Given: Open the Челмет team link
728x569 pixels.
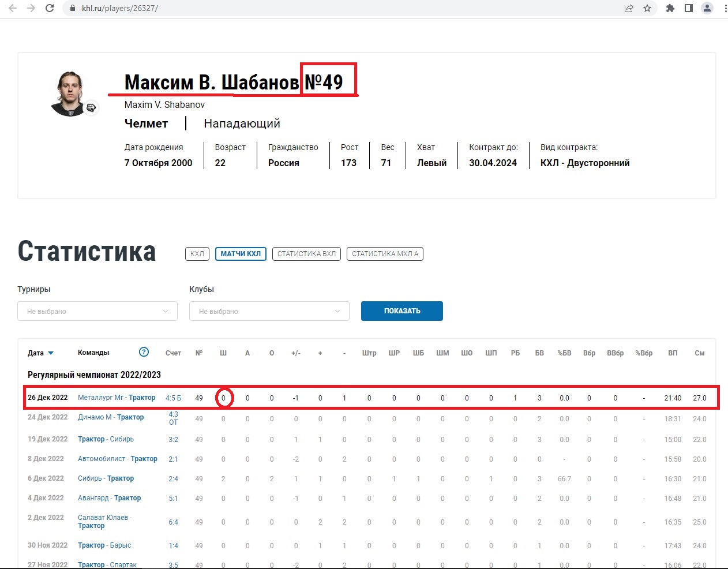Looking at the screenshot, I should tap(146, 123).
